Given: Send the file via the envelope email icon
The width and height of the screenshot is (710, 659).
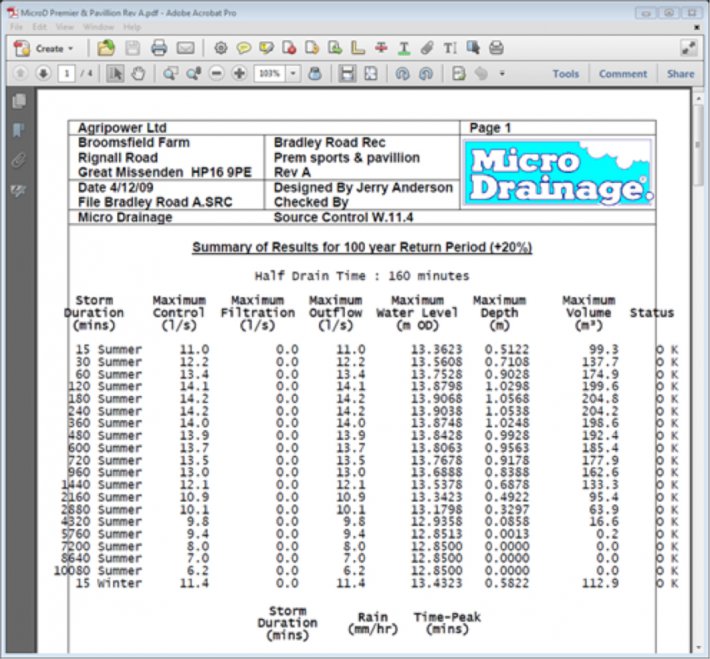Looking at the screenshot, I should [186, 48].
